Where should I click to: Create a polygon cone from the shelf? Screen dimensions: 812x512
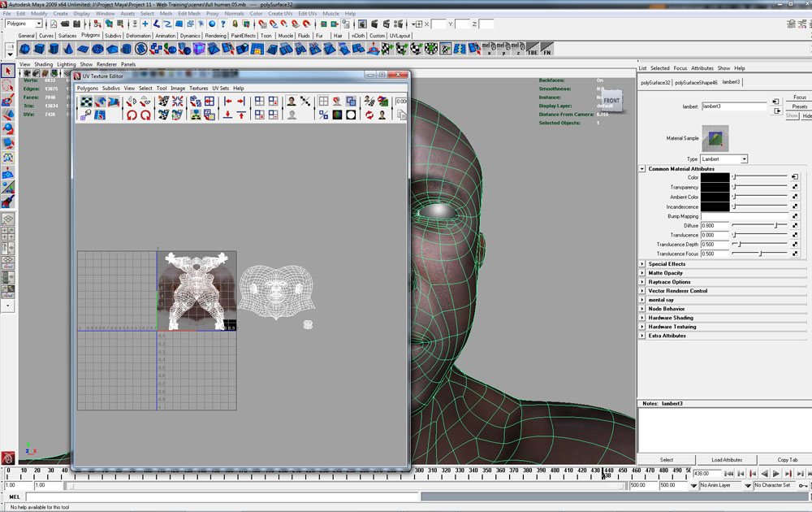[x=67, y=50]
